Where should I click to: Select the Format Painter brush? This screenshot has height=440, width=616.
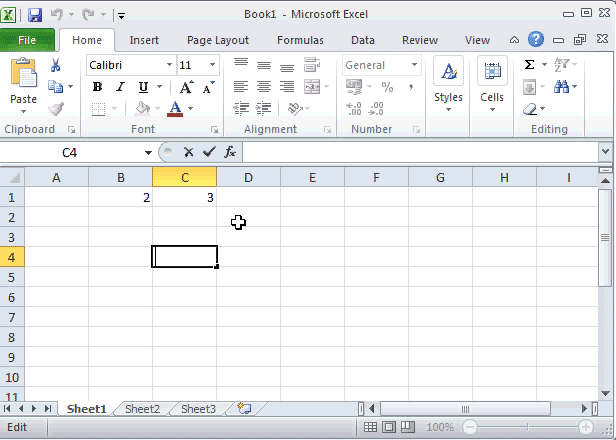(56, 109)
